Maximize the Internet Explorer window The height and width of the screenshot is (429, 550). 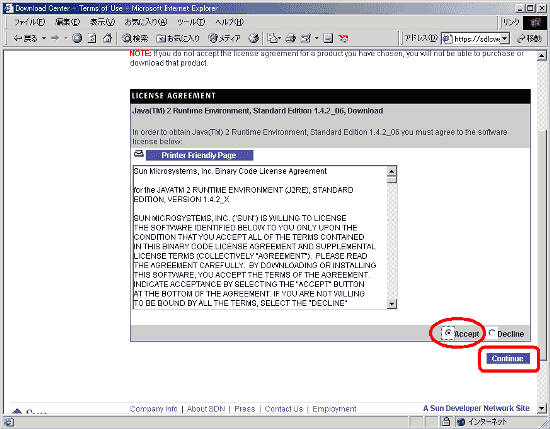530,8
